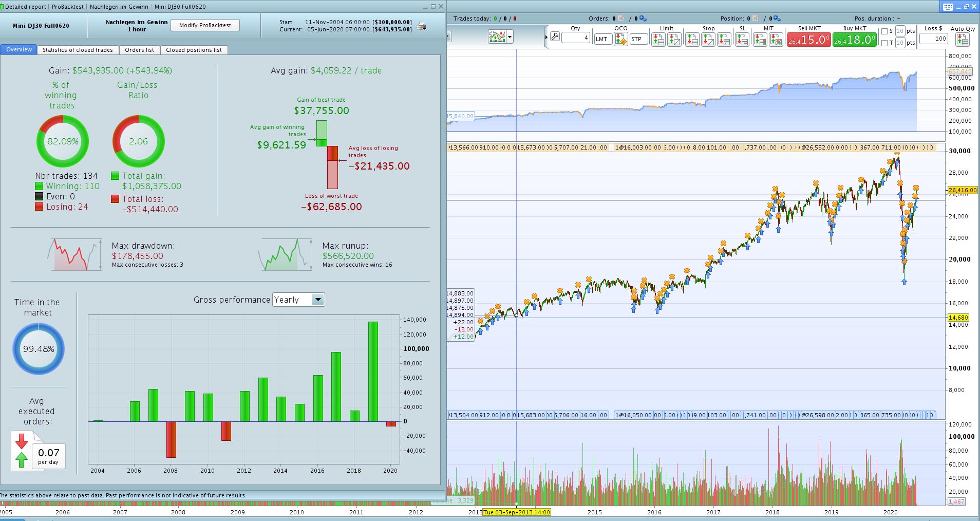The height and width of the screenshot is (521, 980).
Task: Click the Gain of best trade $37,755.00
Action: pyautogui.click(x=322, y=110)
